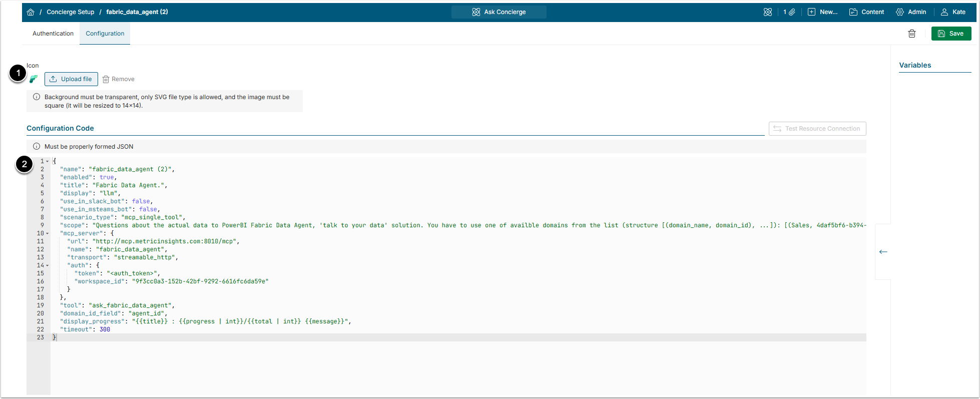The height and width of the screenshot is (399, 980).
Task: Click the "tool": "ask_fabric_data_agent" line
Action: [117, 305]
